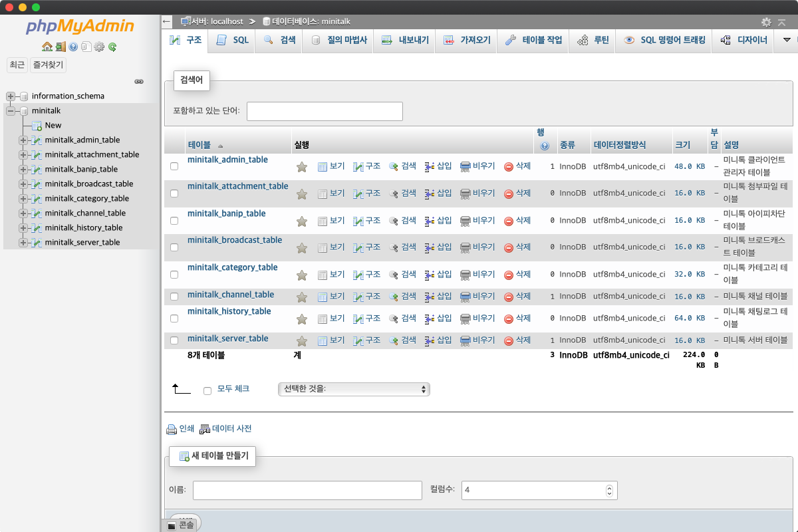Viewport: 798px width, 532px height.
Task: Click the 224.0 KB total size text
Action: click(x=694, y=360)
